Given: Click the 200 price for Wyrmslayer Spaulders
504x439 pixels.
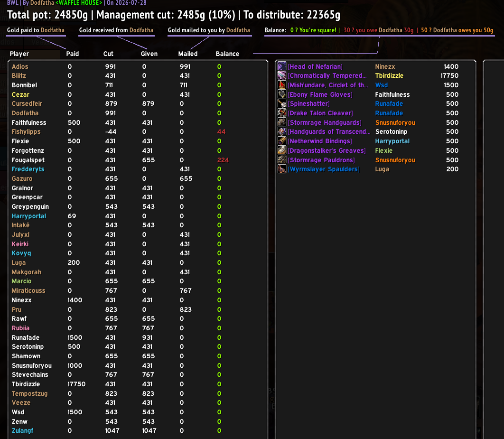Looking at the screenshot, I should [x=452, y=169].
